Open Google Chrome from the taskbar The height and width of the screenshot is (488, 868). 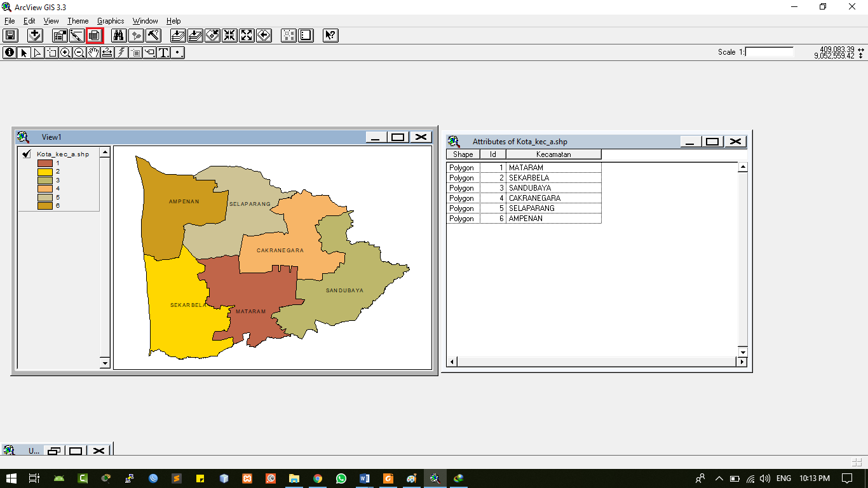[x=317, y=478]
